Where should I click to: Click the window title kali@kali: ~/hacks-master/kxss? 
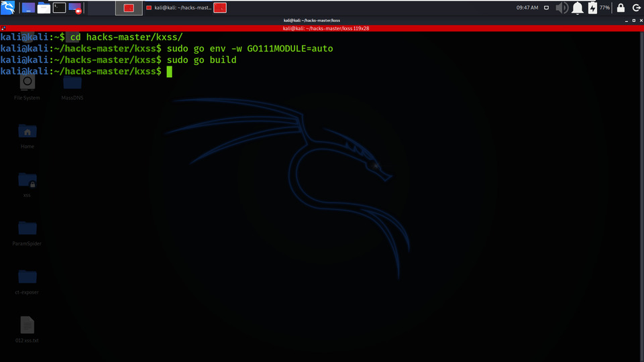tap(312, 20)
